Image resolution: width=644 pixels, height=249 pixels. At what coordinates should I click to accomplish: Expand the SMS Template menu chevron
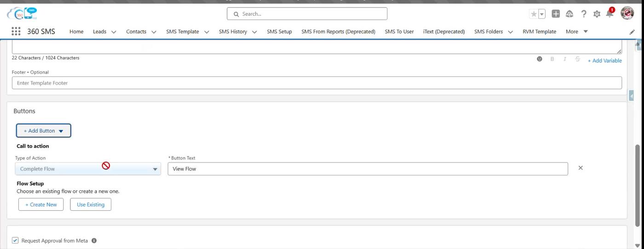pyautogui.click(x=207, y=32)
